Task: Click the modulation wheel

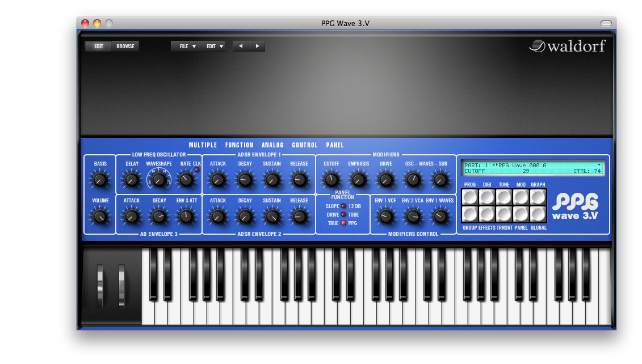Action: click(x=121, y=286)
